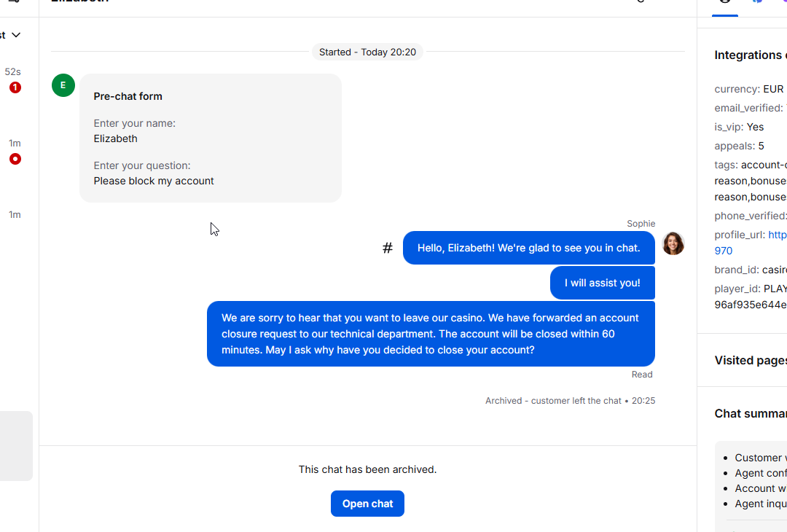Click Elizabeth's green E avatar
Image resolution: width=787 pixels, height=532 pixels.
point(63,85)
